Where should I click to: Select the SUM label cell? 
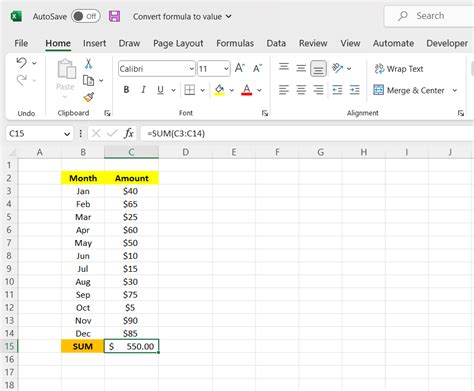(x=83, y=346)
